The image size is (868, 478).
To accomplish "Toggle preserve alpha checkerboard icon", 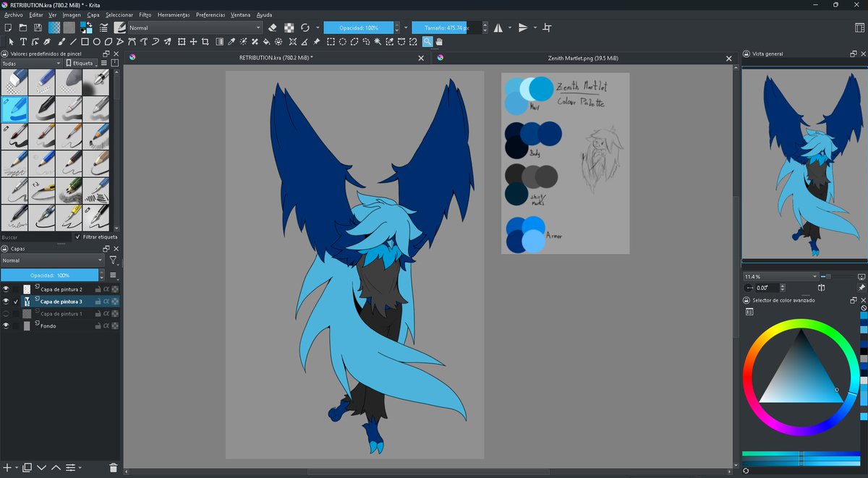I will click(x=289, y=27).
